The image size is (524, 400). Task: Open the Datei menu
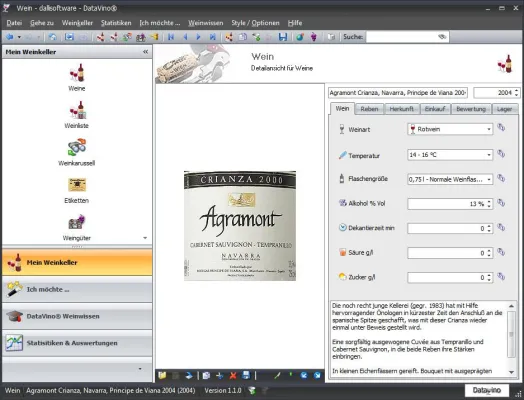pos(14,23)
